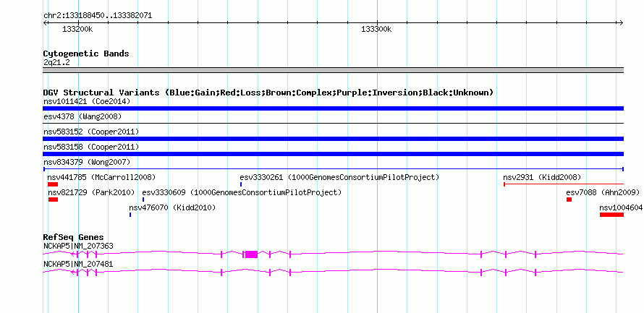Open esv3330609 1000Genomes variant label
This screenshot has width=644, height=313.
[x=242, y=192]
